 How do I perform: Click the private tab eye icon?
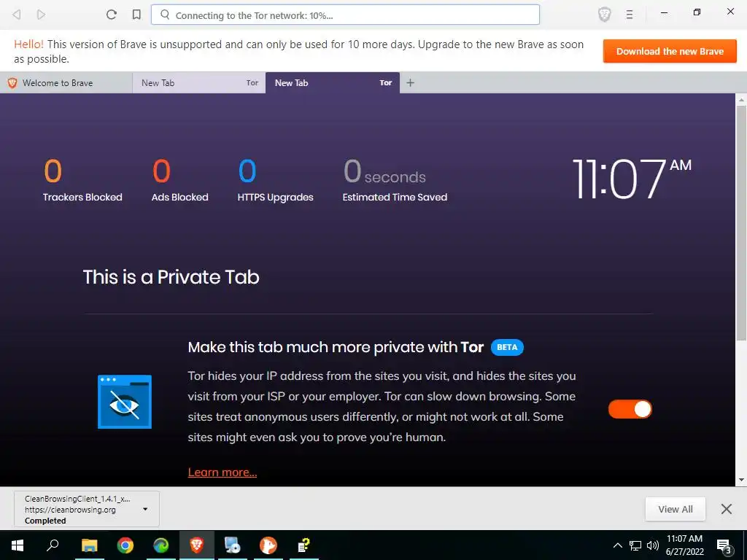coord(125,402)
